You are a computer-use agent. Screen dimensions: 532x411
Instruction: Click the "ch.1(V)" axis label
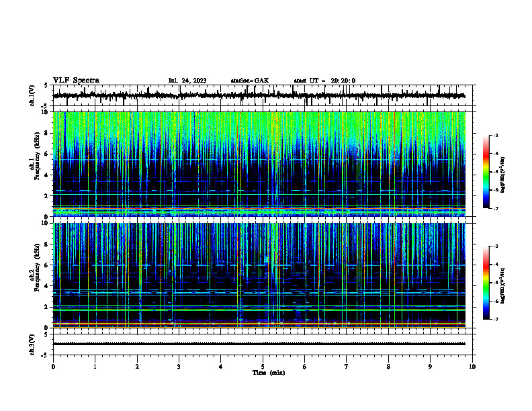click(32, 95)
